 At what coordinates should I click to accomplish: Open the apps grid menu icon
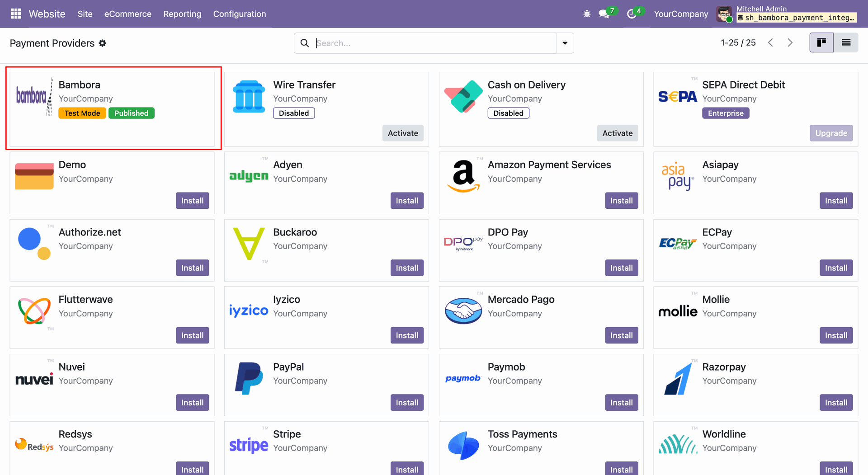point(16,14)
